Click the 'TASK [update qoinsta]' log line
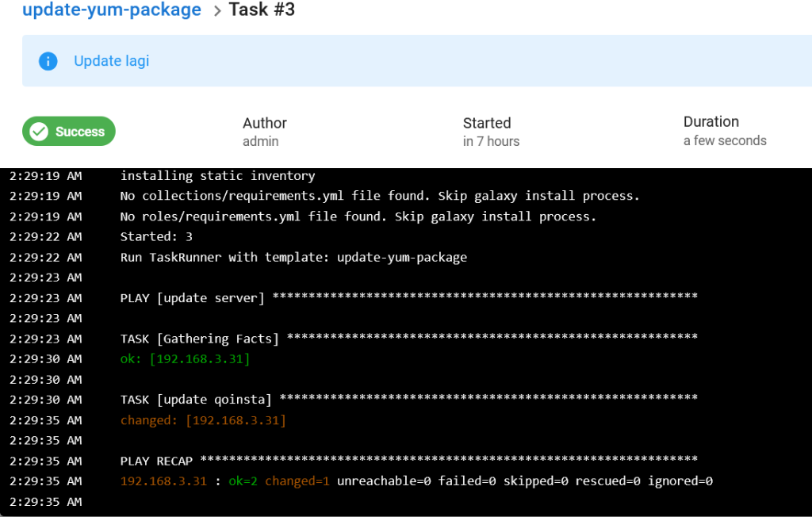812x517 pixels. click(x=409, y=400)
